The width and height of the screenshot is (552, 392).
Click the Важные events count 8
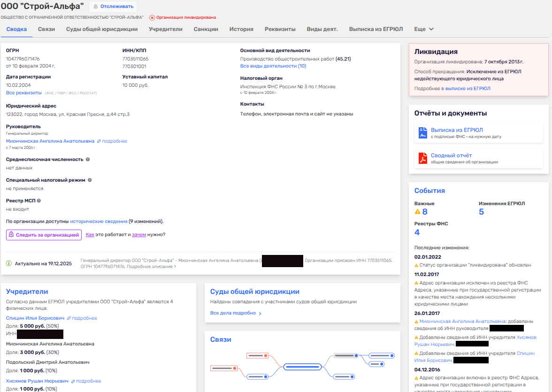(424, 212)
